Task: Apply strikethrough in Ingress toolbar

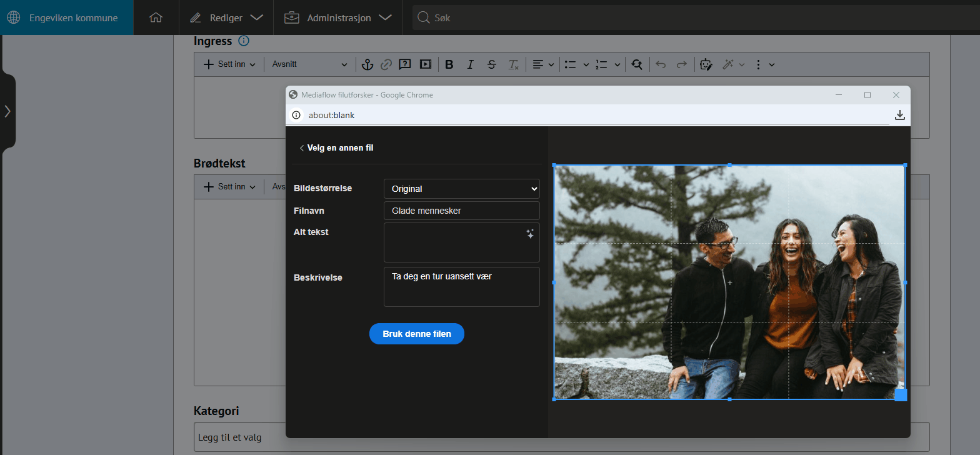Action: click(492, 64)
